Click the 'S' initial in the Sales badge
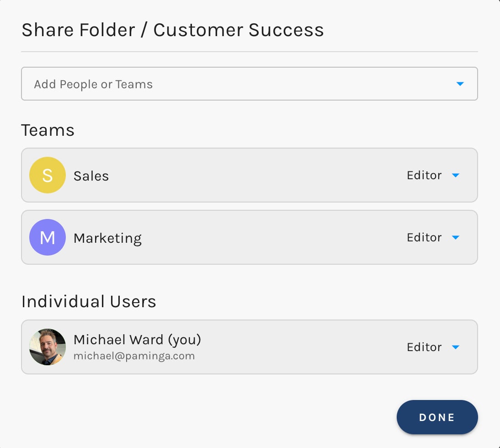This screenshot has width=500, height=448. pyautogui.click(x=47, y=175)
